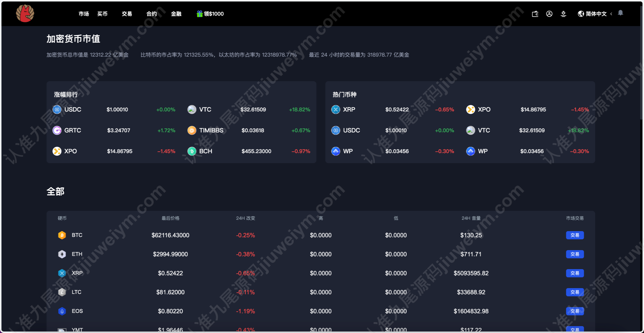This screenshot has width=644, height=333.
Task: Open the 金融 menu item
Action: pyautogui.click(x=176, y=14)
